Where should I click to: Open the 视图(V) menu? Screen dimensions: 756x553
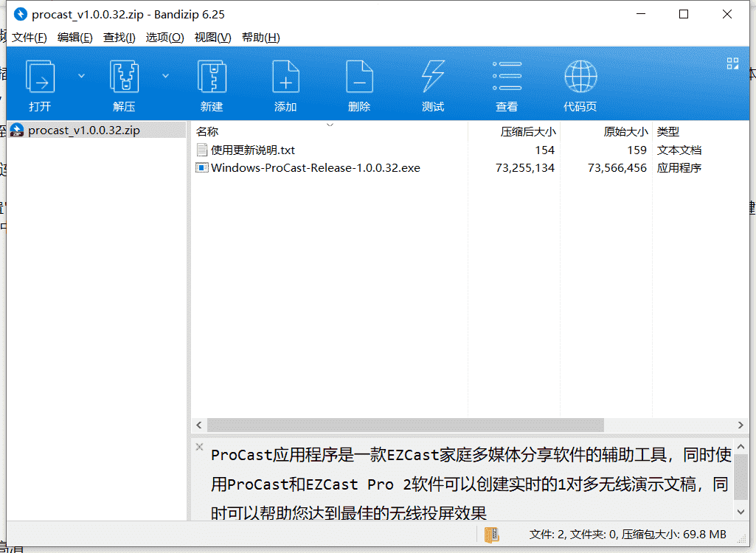coord(212,38)
